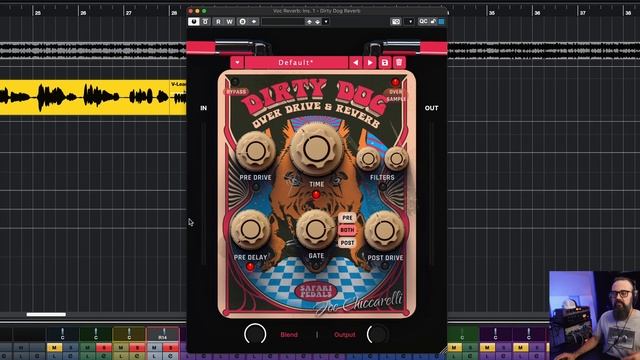640x360 pixels.
Task: Click the M mute button, selected R34 channel
Action: tap(154, 347)
